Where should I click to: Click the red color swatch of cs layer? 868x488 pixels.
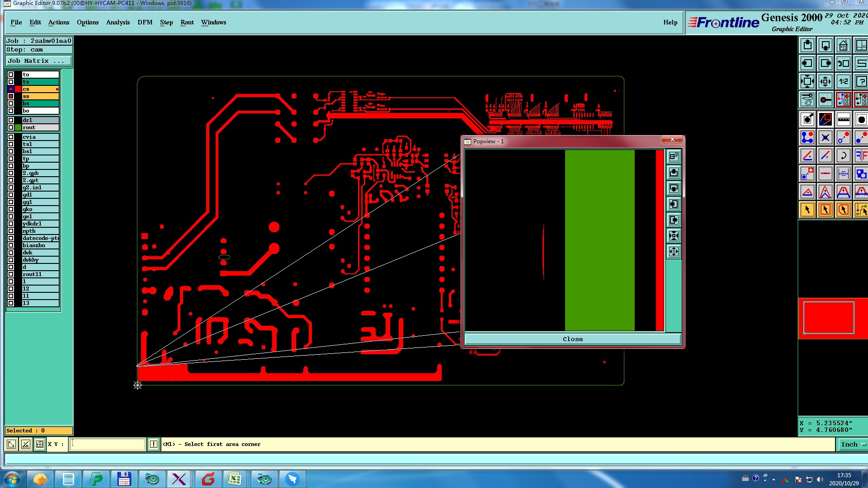(x=18, y=89)
